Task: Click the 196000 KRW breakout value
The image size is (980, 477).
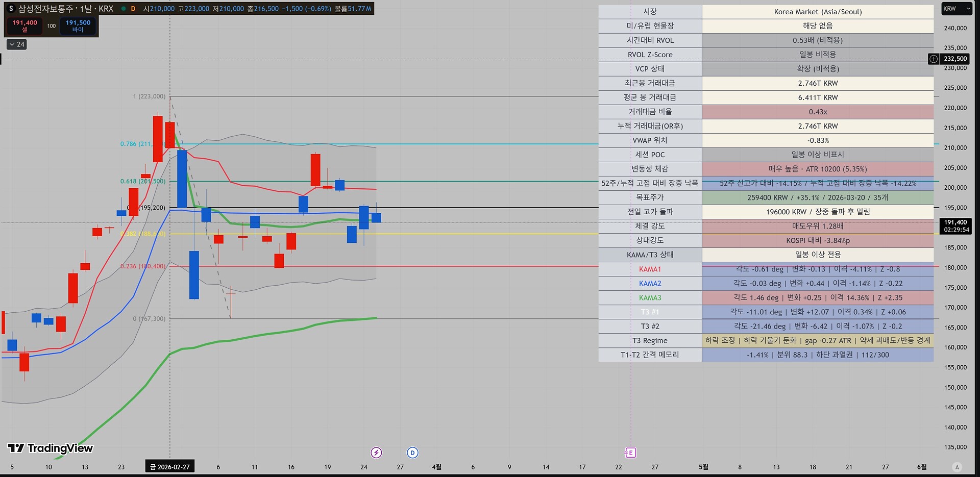Action: tap(818, 212)
